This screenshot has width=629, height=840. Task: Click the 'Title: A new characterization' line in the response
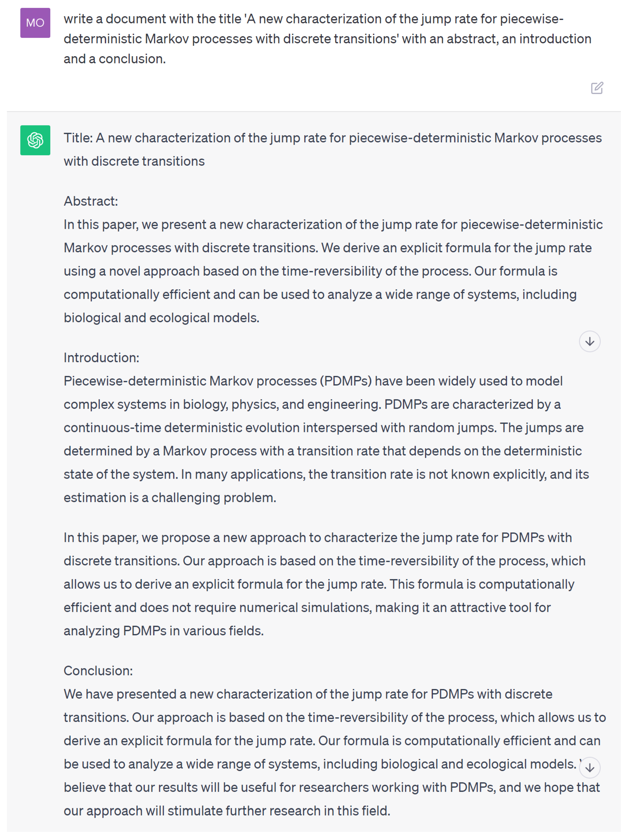pos(332,138)
